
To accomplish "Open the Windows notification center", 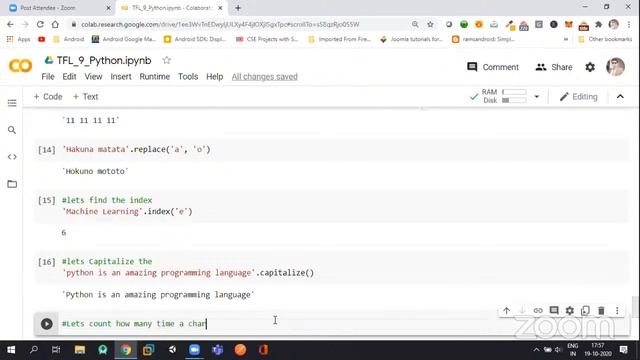I will pyautogui.click(x=623, y=350).
